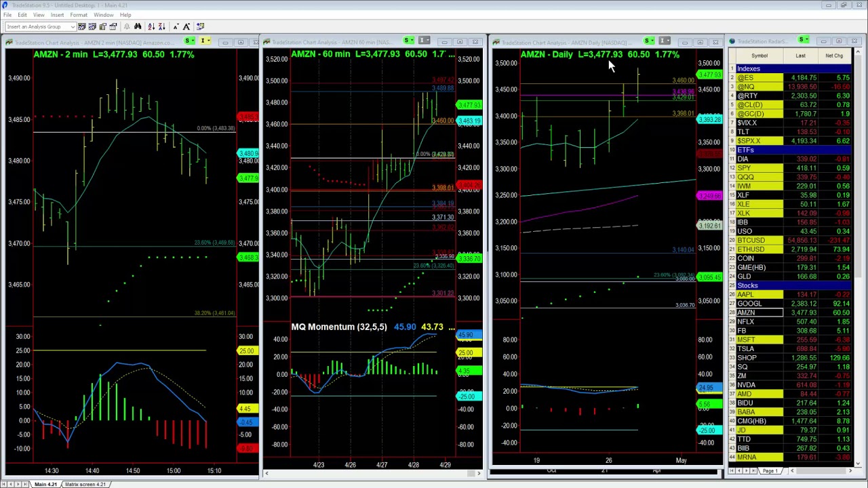
Task: Click the MQ Momentum (32,5,5) indicator label
Action: coord(339,327)
